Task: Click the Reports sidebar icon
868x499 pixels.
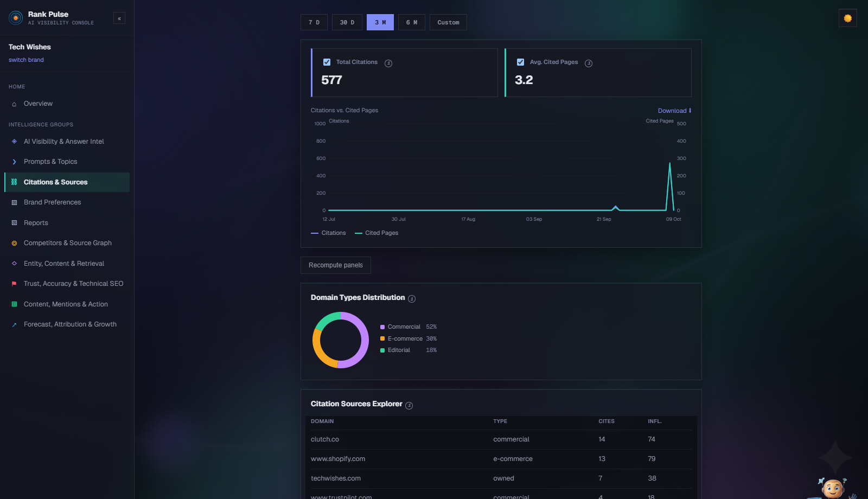Action: 14,223
